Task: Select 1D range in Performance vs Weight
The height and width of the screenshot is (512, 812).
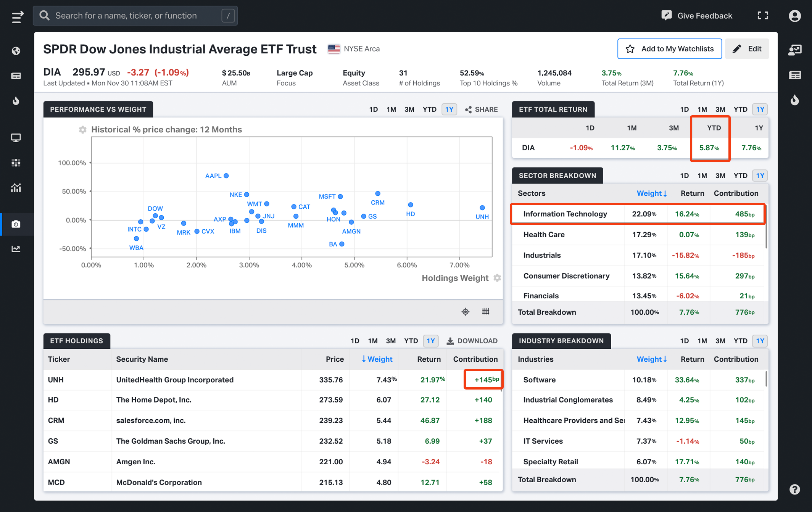Action: click(x=373, y=109)
